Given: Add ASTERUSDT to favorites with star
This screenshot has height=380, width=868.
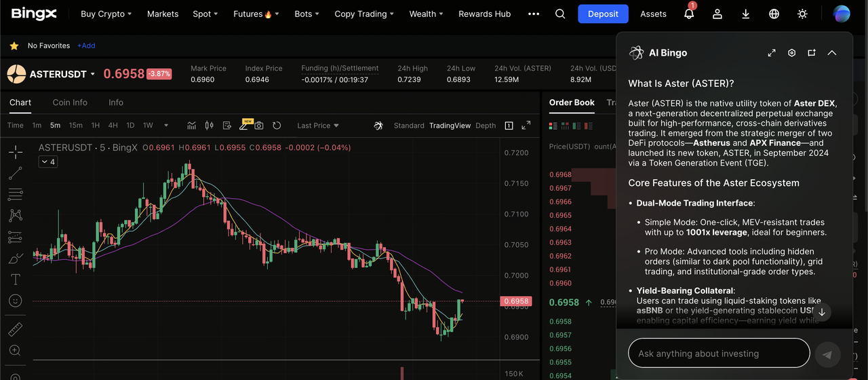Looking at the screenshot, I should 14,46.
